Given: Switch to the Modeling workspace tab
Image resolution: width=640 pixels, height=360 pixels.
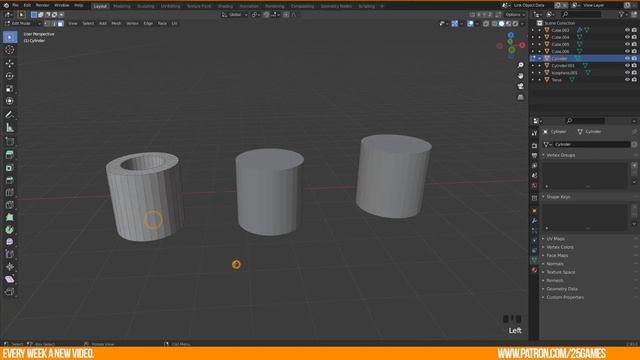Looking at the screenshot, I should pos(122,6).
